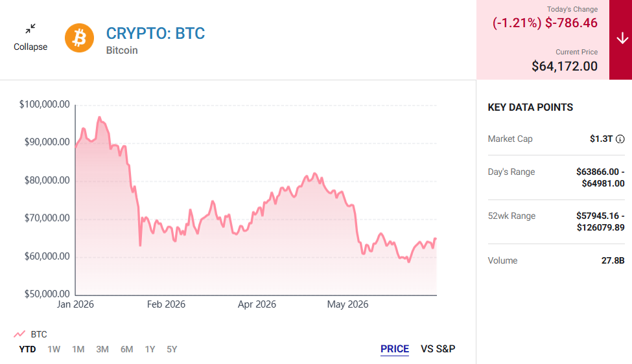Image resolution: width=632 pixels, height=364 pixels.
Task: Select the 1M time range
Action: coord(78,349)
